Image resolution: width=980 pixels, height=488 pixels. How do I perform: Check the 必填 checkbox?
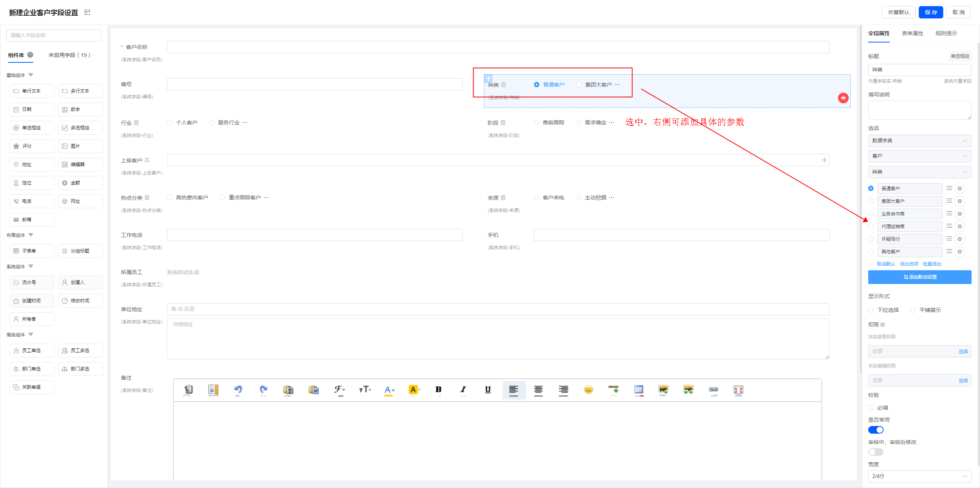[x=871, y=408]
